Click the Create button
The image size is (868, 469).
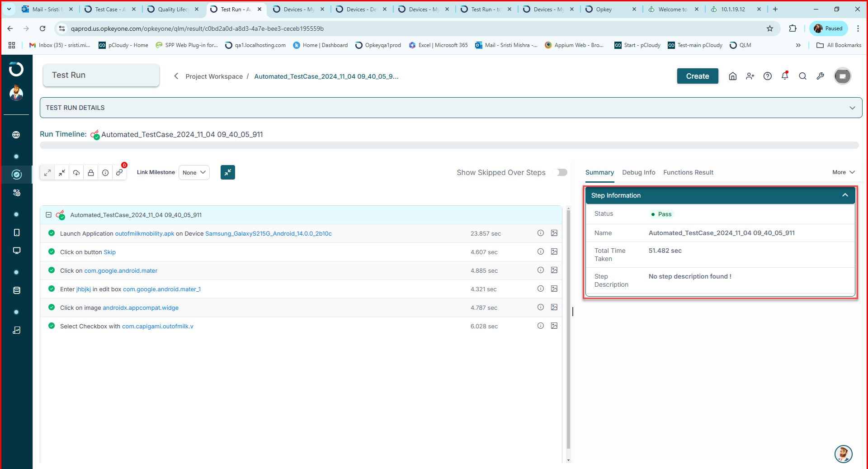pos(698,76)
